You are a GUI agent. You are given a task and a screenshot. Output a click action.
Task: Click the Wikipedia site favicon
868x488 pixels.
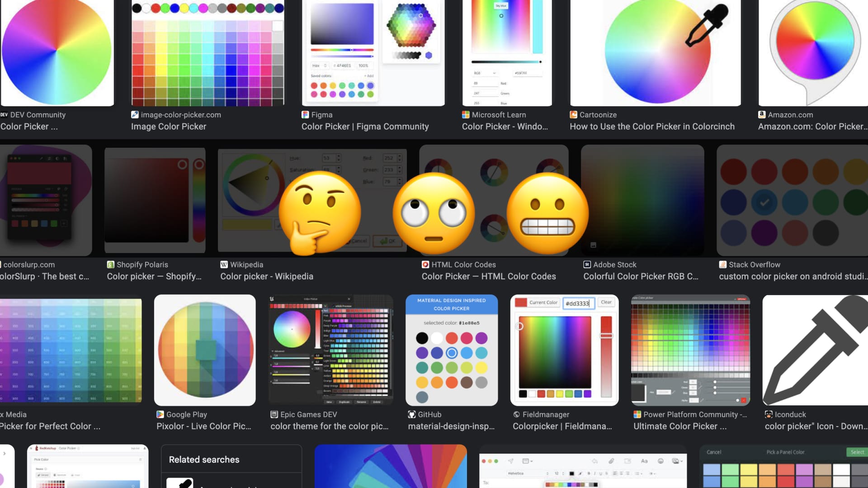(x=224, y=264)
